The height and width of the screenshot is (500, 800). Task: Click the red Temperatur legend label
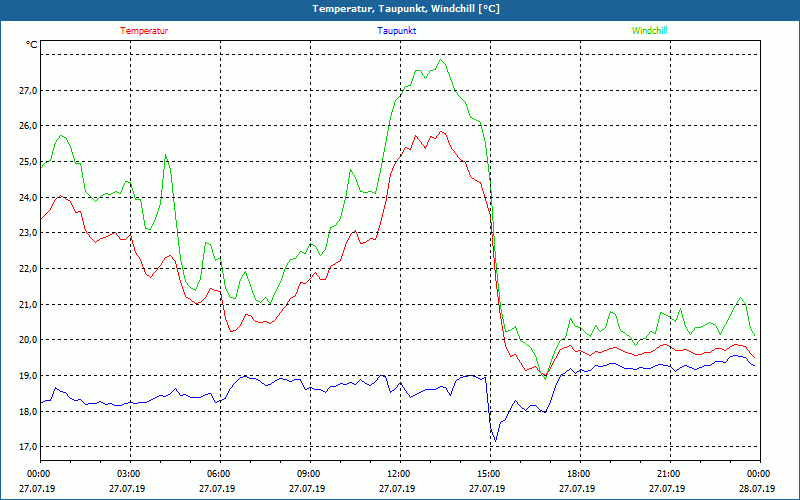click(x=144, y=31)
